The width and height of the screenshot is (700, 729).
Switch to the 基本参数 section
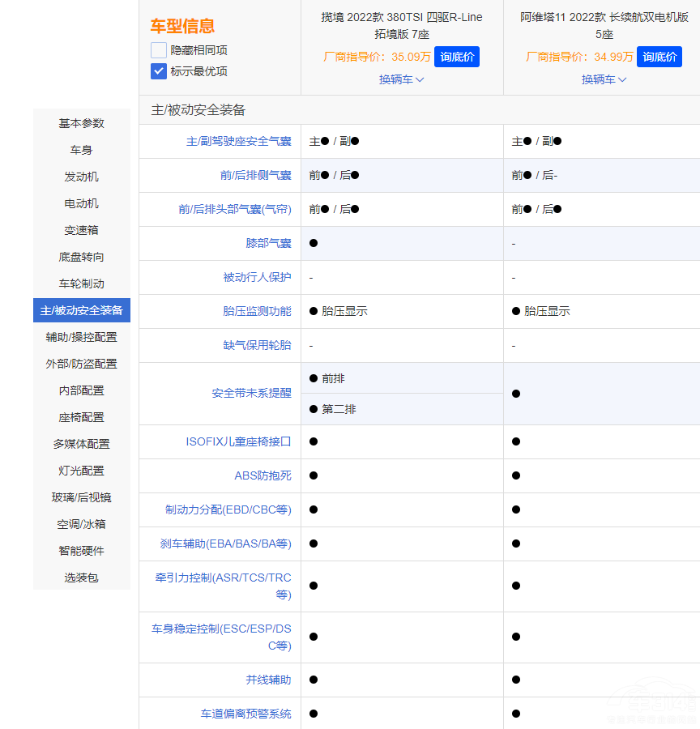(81, 123)
